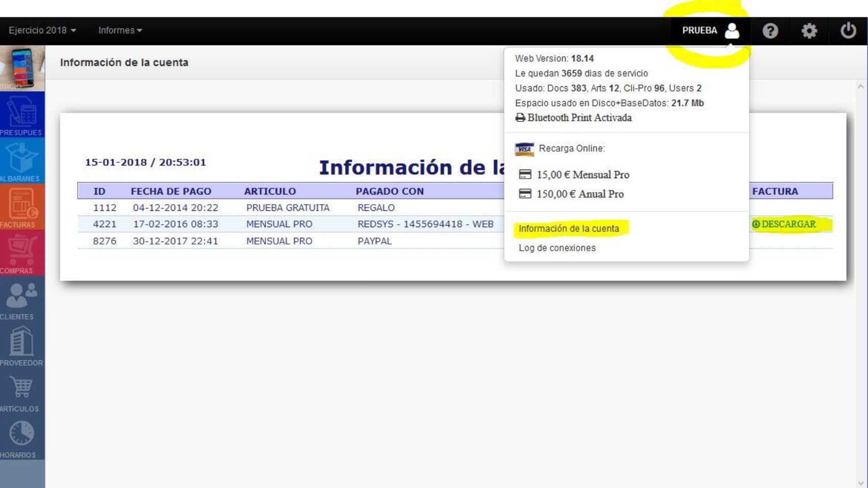Expand the Ejercicio 2018 dropdown
Screen dimensions: 868x488
pyautogui.click(x=42, y=31)
